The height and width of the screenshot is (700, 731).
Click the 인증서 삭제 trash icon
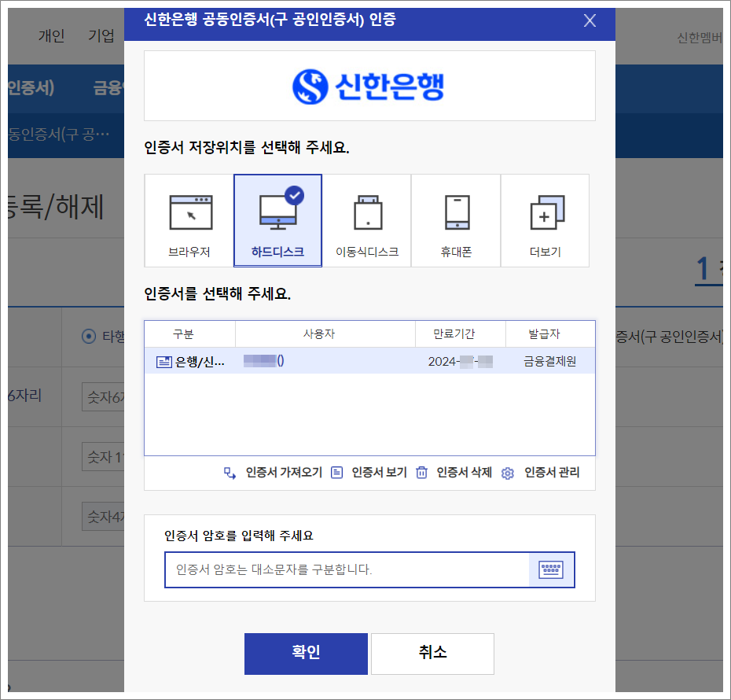click(422, 473)
